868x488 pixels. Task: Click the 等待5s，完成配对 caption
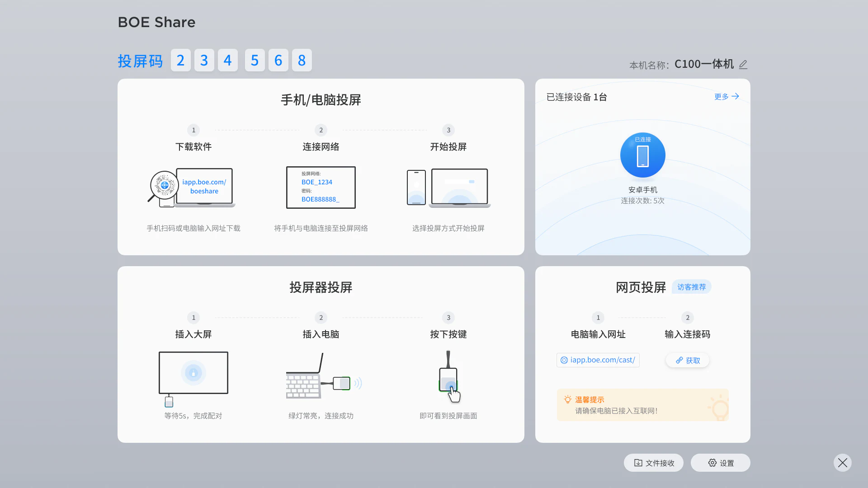[x=193, y=416]
